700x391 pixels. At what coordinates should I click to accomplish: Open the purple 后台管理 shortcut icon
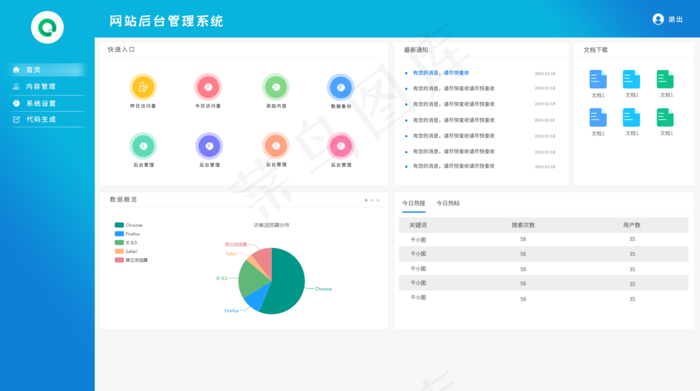tap(209, 146)
